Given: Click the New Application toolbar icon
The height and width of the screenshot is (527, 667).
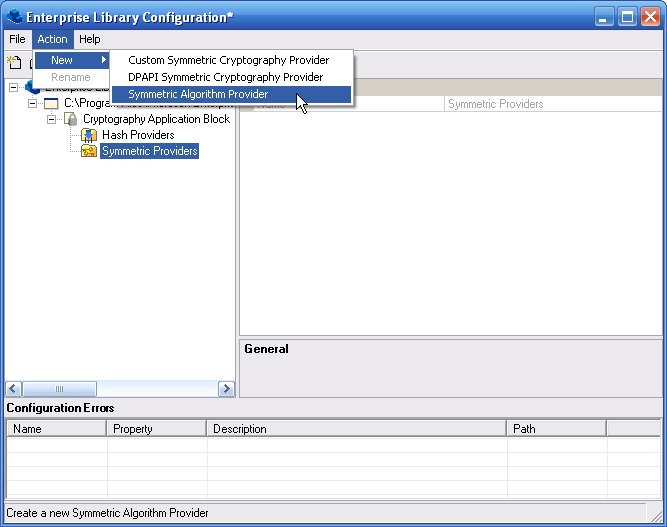Looking at the screenshot, I should click(15, 62).
